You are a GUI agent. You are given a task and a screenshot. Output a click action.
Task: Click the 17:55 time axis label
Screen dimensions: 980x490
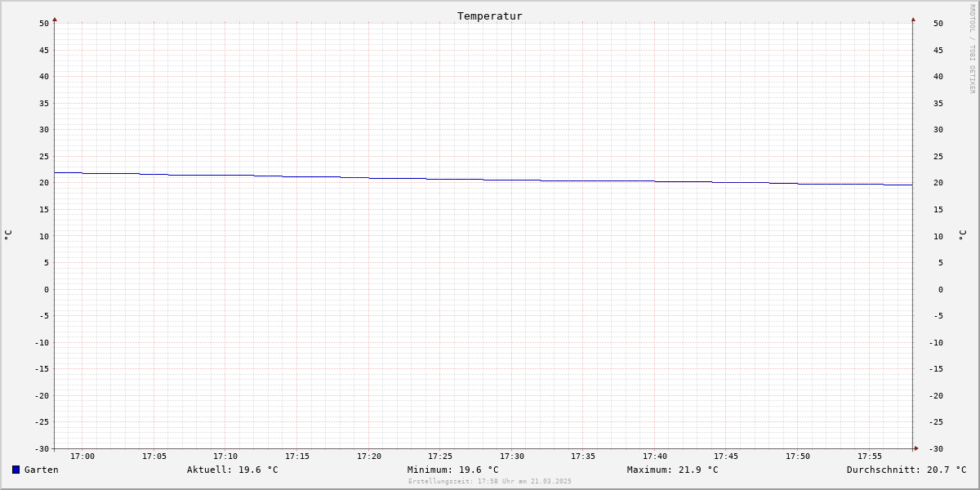point(870,456)
